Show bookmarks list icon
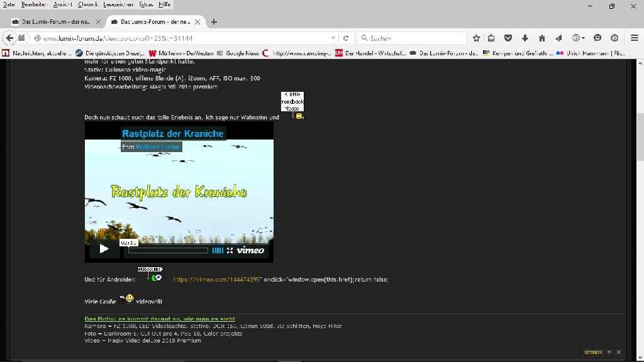The height and width of the screenshot is (362, 644). click(491, 38)
